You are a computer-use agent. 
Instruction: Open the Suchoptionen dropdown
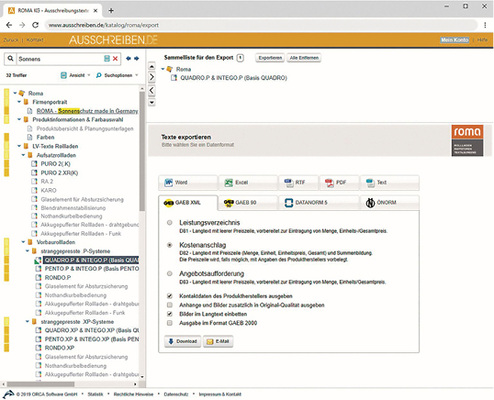coord(117,75)
